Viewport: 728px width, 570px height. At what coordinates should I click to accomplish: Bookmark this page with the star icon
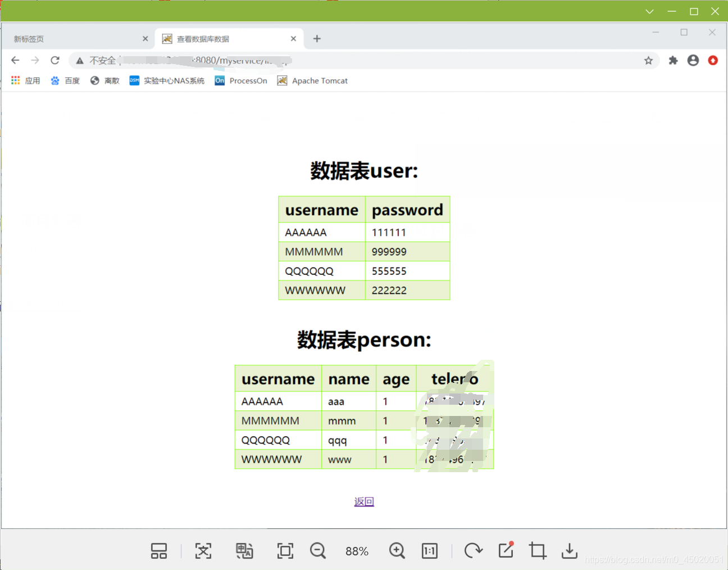tap(648, 60)
